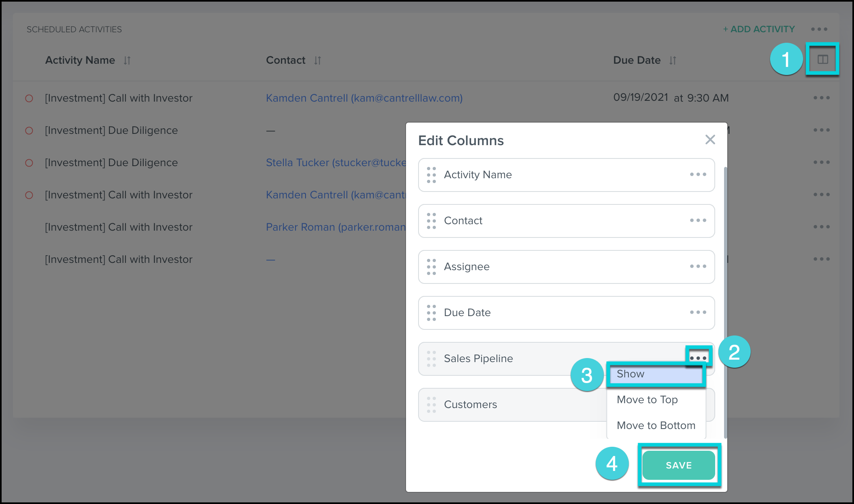Image resolution: width=854 pixels, height=504 pixels.
Task: Mark first Call with Investor activity complete
Action: (x=29, y=98)
